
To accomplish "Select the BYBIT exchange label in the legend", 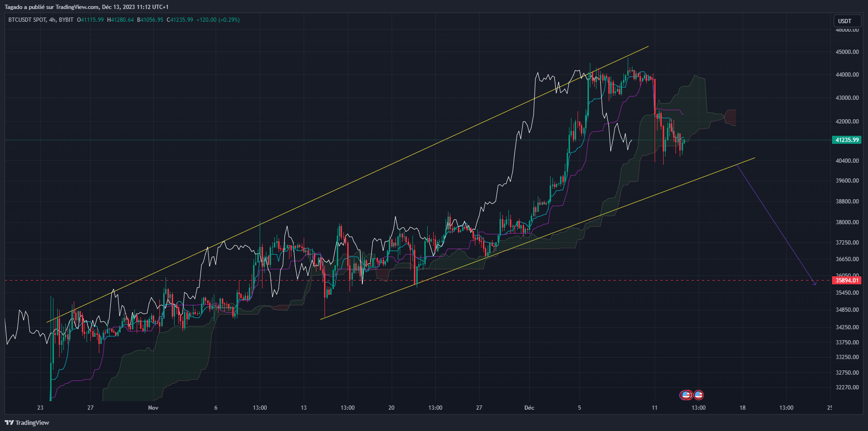I will [67, 20].
